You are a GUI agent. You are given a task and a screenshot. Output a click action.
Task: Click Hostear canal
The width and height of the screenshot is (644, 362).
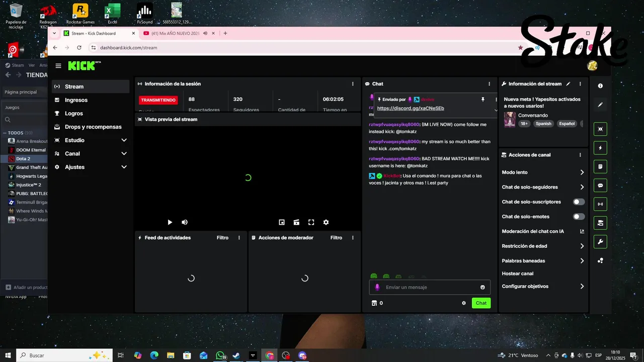pyautogui.click(x=518, y=274)
